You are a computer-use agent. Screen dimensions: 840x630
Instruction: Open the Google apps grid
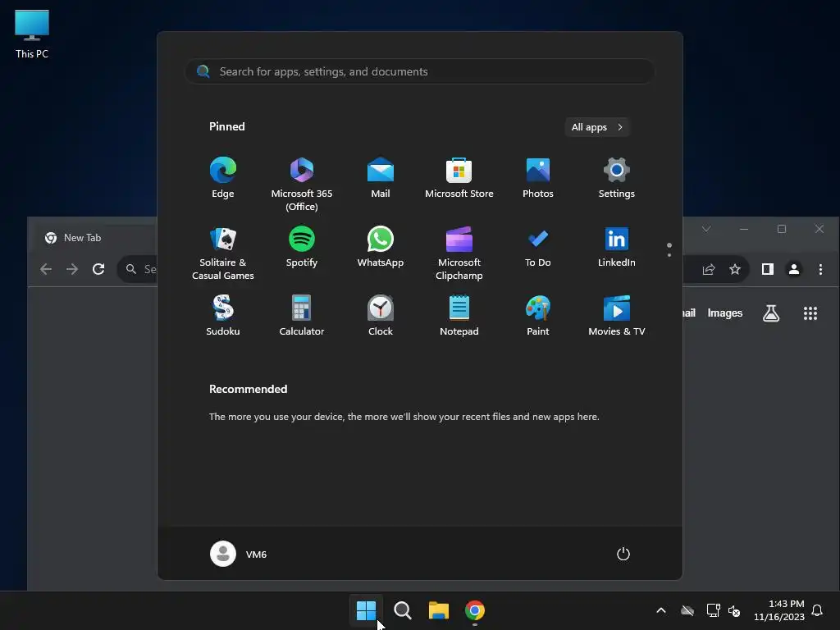(x=810, y=313)
